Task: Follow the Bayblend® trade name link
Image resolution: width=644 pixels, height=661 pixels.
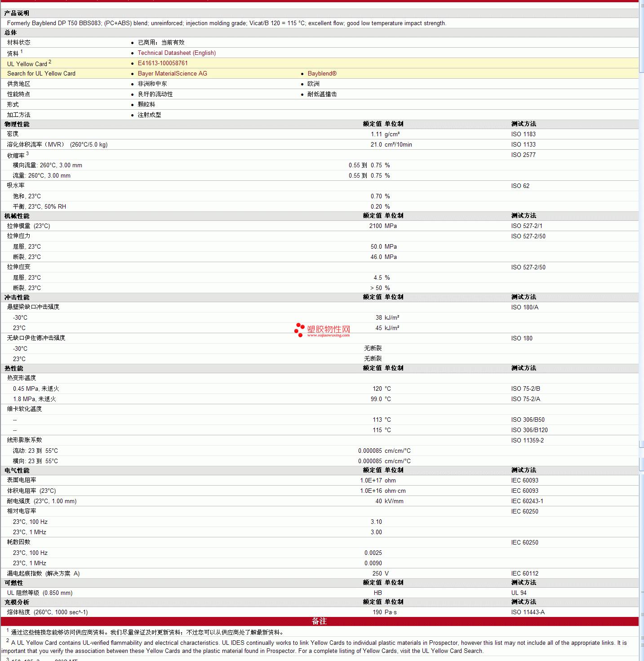Action: 322,74
